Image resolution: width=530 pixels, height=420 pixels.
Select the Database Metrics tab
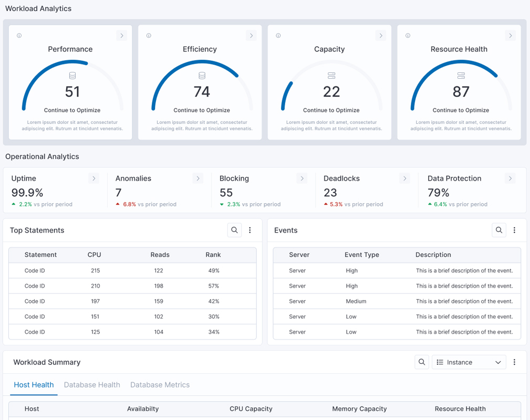point(160,385)
